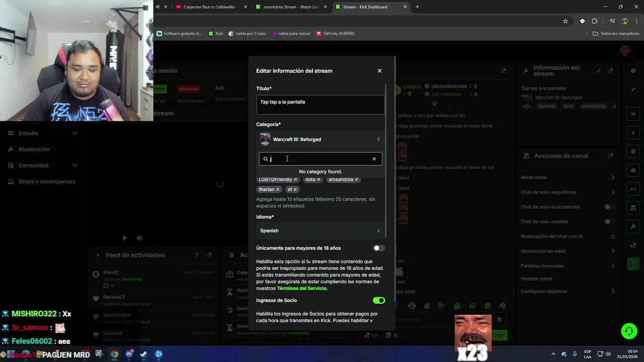Click Hostear canal action
The image size is (644, 362).
click(x=536, y=279)
